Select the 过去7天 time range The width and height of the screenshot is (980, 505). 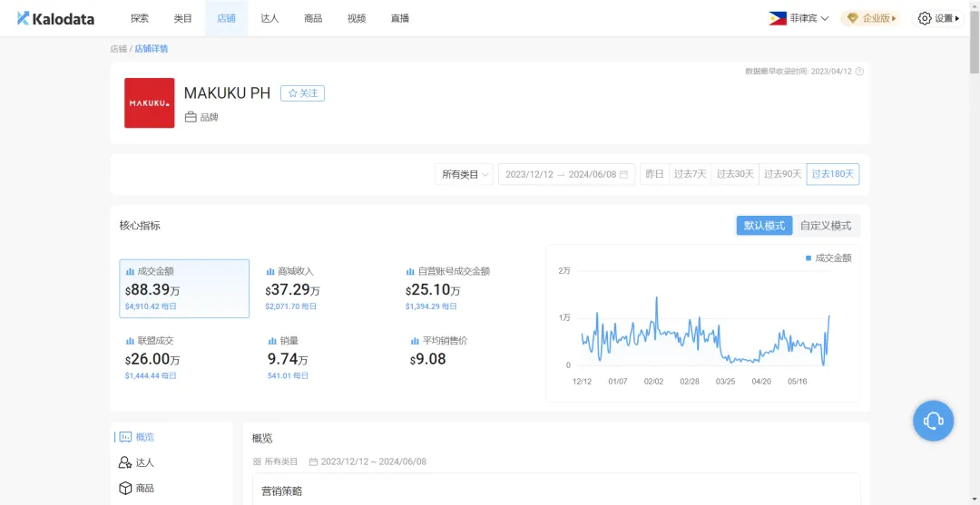point(690,175)
